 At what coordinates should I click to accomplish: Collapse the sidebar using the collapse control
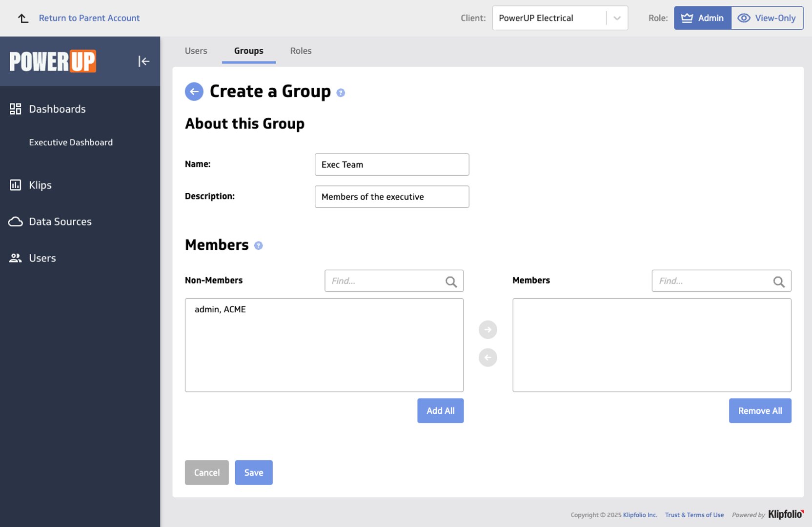click(x=144, y=61)
